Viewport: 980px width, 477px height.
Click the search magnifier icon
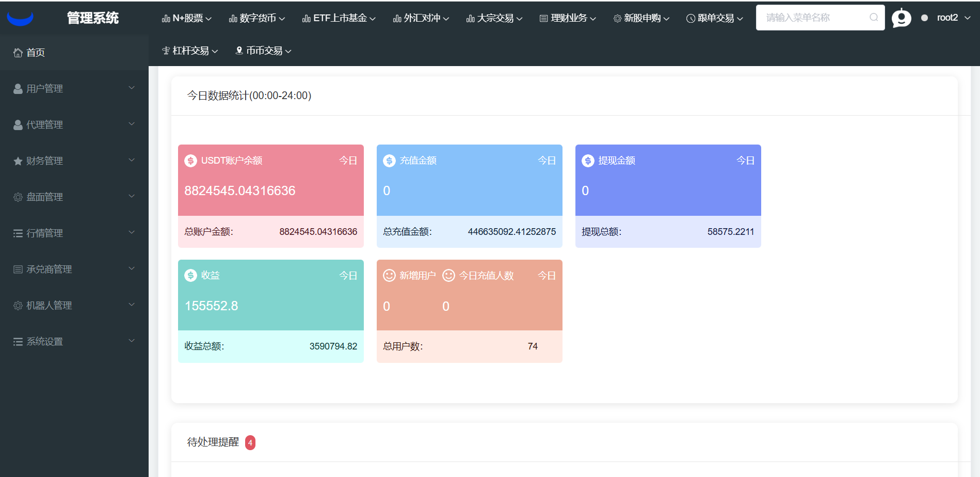[x=873, y=18]
